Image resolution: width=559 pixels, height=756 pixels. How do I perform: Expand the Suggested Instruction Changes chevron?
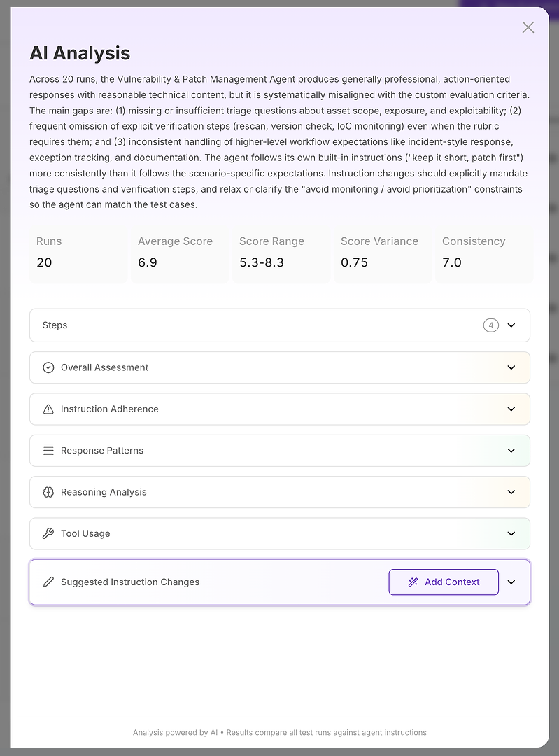[511, 582]
